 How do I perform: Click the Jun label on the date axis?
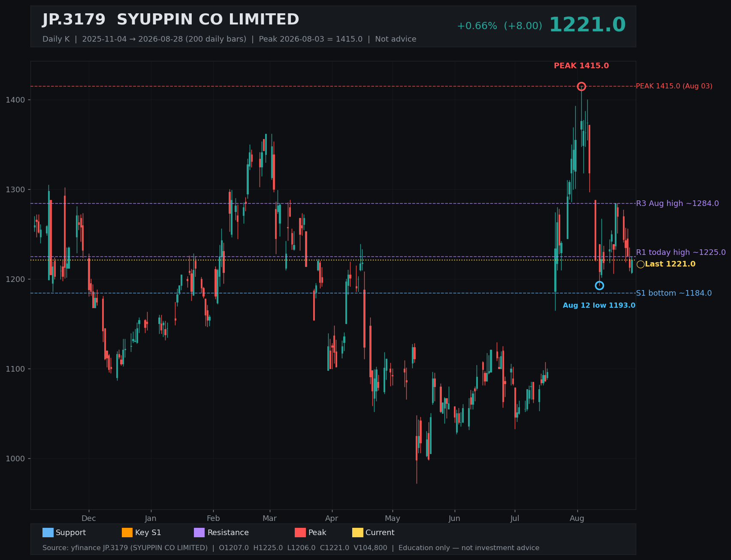pyautogui.click(x=454, y=518)
